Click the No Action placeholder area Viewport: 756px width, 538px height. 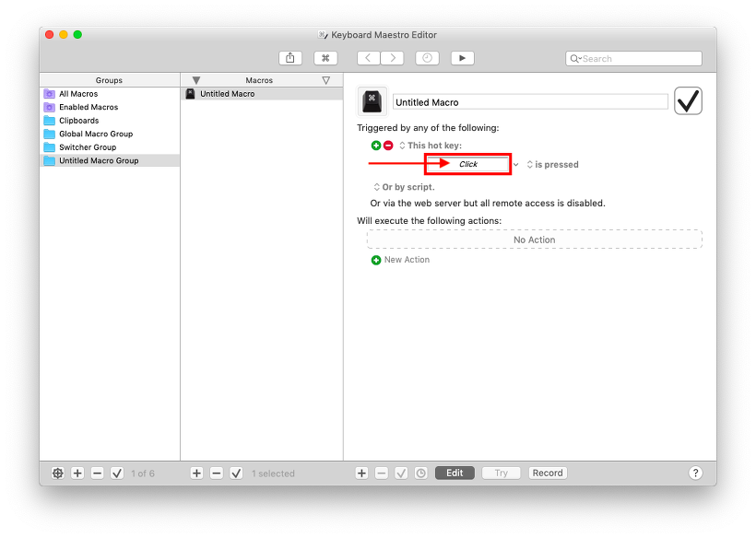[x=534, y=240]
